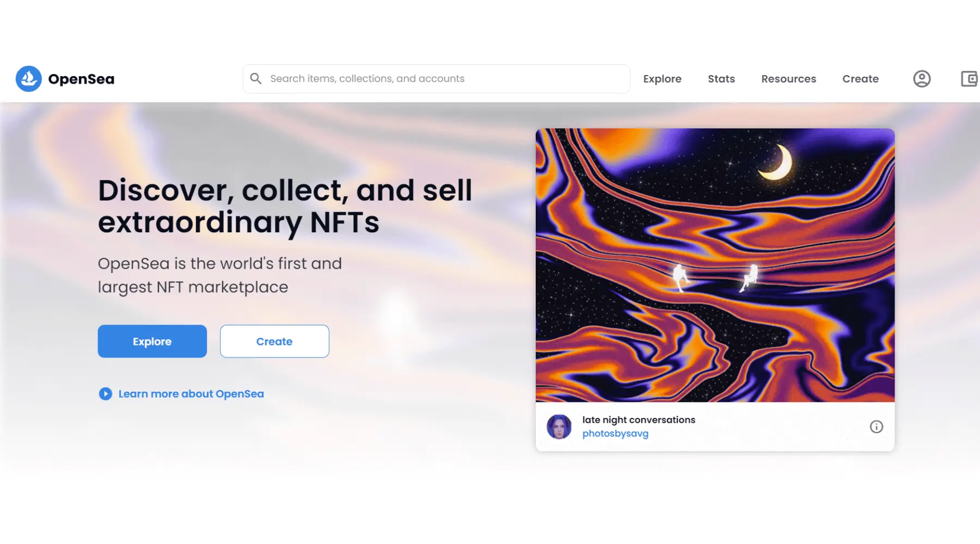Open the account profile icon
Screen dimensions: 980x544
(x=921, y=79)
